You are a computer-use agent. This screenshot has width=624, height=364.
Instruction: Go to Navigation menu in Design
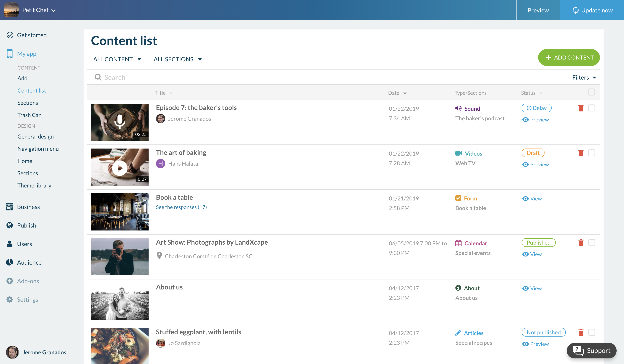(38, 149)
